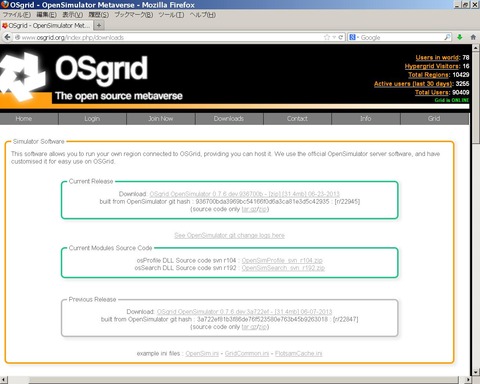
Task: Click the Grid is ONLINE status text
Action: click(x=452, y=100)
